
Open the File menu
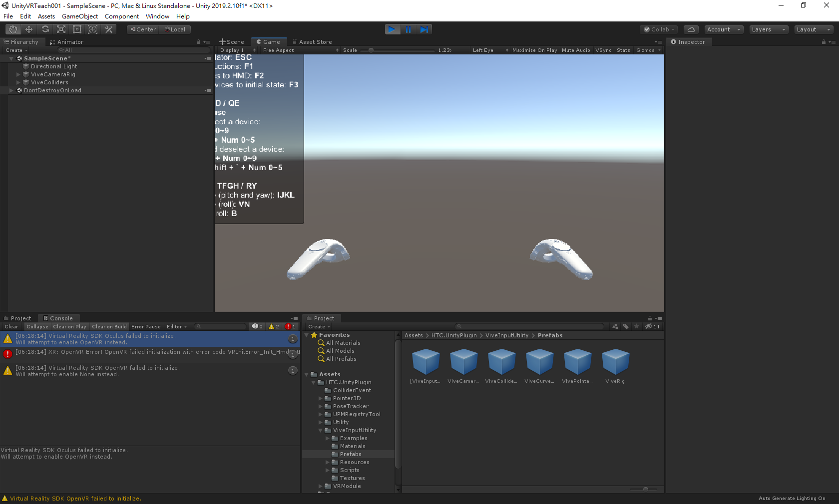[x=8, y=16]
